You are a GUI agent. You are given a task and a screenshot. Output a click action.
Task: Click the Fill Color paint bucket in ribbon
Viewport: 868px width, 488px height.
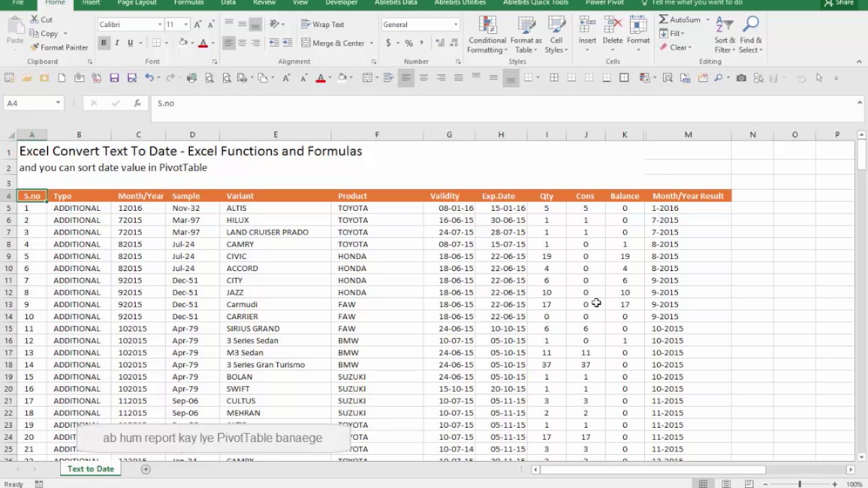point(182,43)
